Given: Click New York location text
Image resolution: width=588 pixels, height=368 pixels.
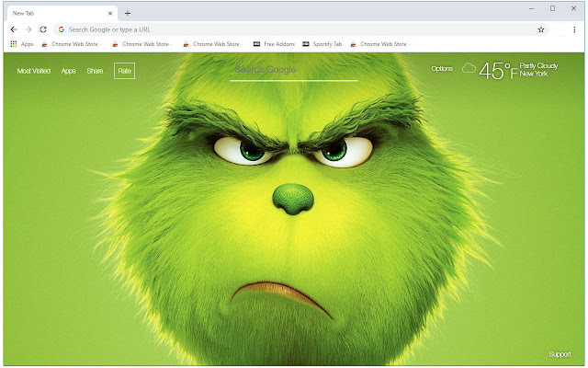Looking at the screenshot, I should click(534, 74).
